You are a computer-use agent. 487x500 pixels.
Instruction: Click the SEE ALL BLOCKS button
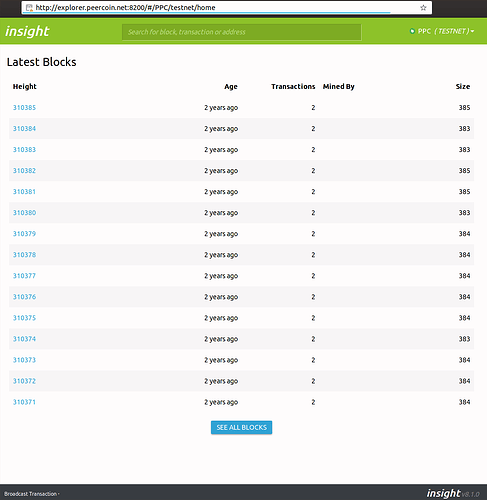click(241, 427)
